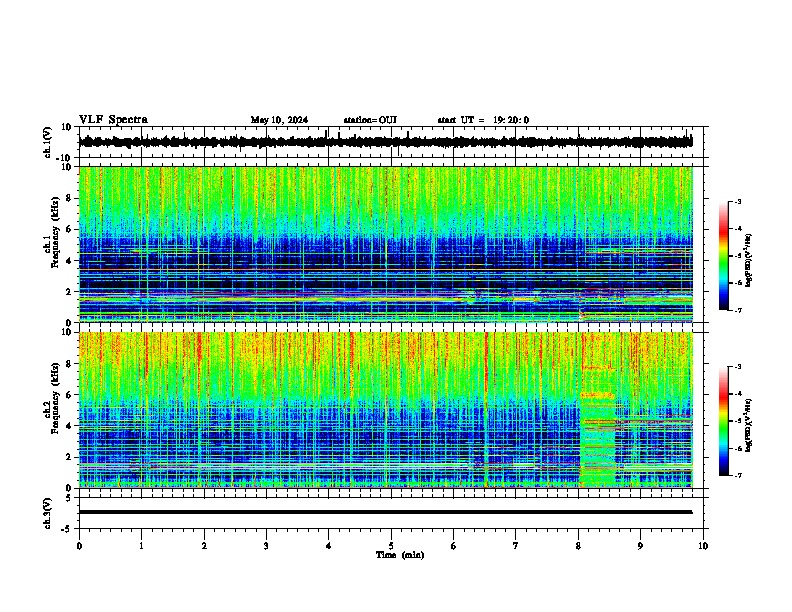Viewport: 792px width, 612px height.
Task: Click the "ch.1(V)" axis label
Action: 48,142
